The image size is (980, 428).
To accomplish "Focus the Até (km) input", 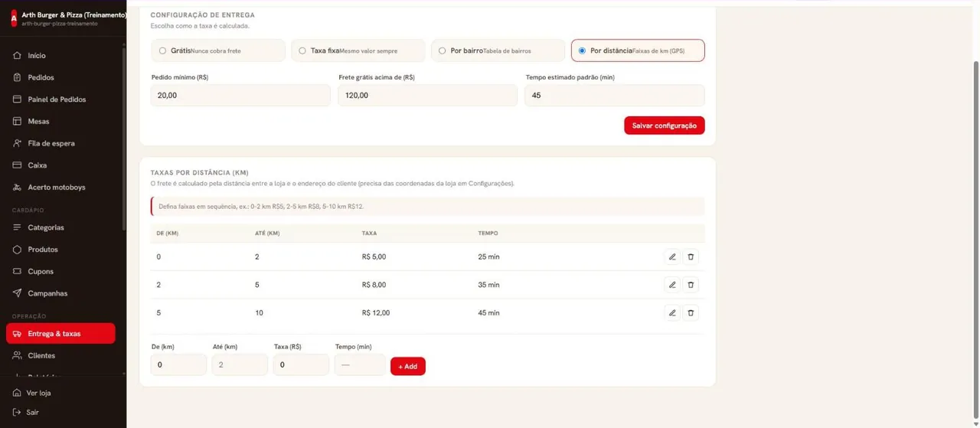I will pos(240,365).
